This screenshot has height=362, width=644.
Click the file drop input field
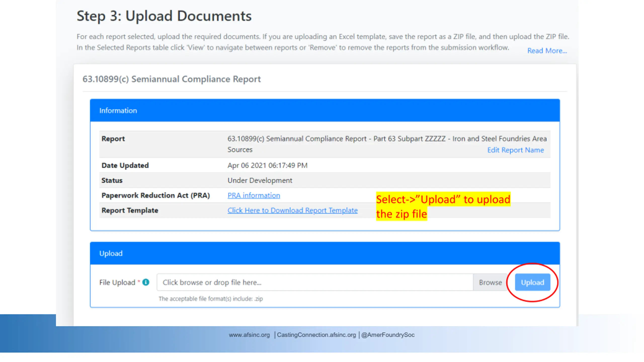[x=315, y=282]
